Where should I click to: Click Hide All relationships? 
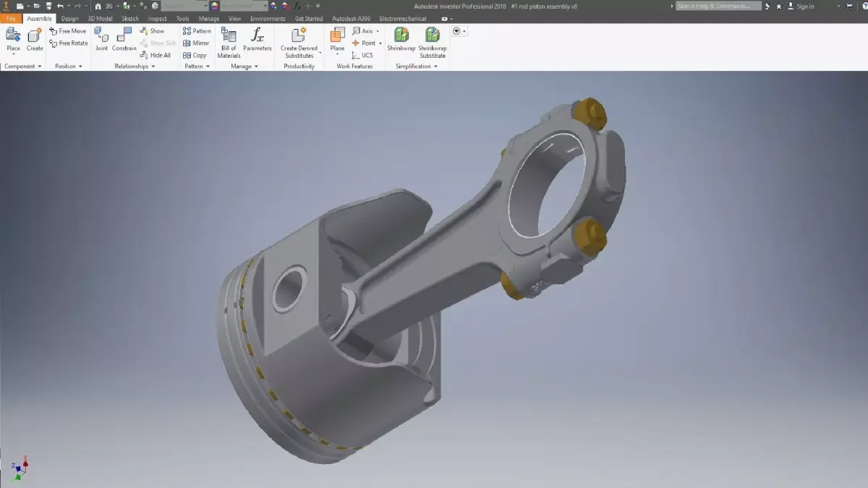pos(156,55)
